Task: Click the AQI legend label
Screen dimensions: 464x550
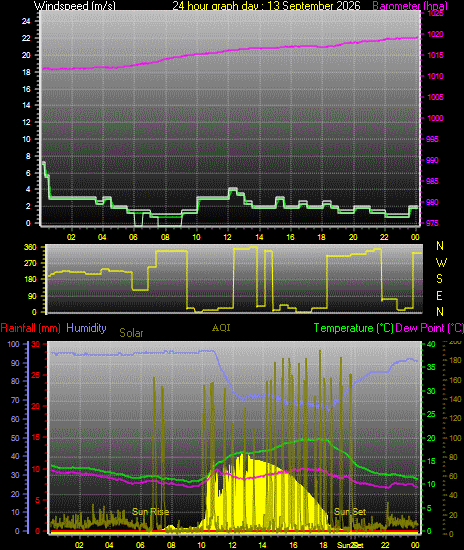Action: pos(221,328)
